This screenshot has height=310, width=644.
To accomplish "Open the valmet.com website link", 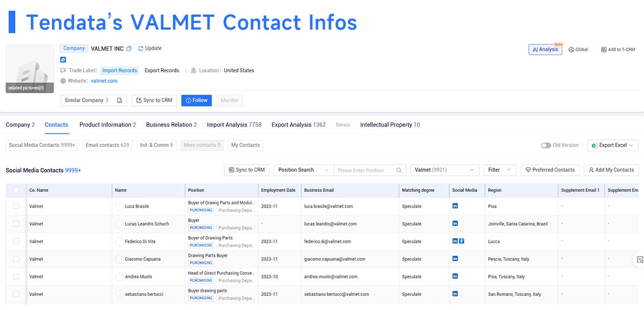I will (104, 81).
